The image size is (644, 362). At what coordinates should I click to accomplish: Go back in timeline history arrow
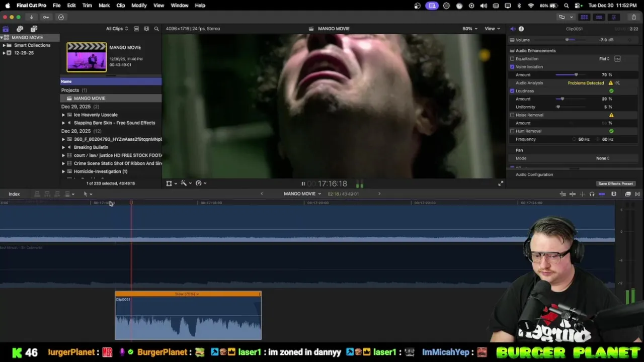[262, 194]
